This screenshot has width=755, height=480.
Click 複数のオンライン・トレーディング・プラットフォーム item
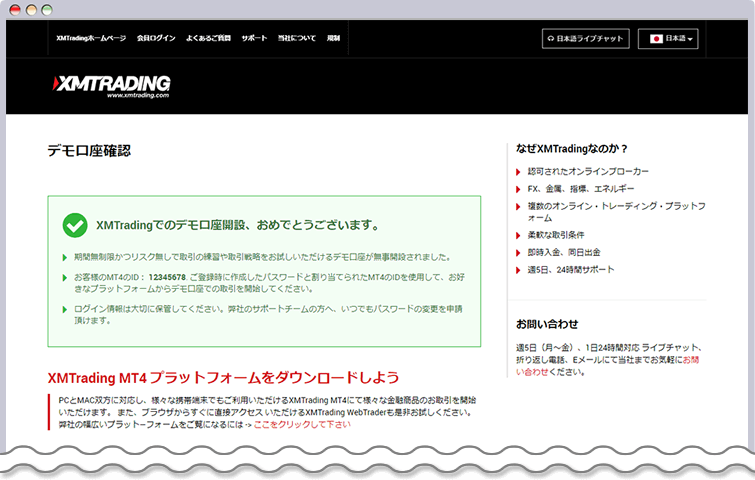click(616, 212)
